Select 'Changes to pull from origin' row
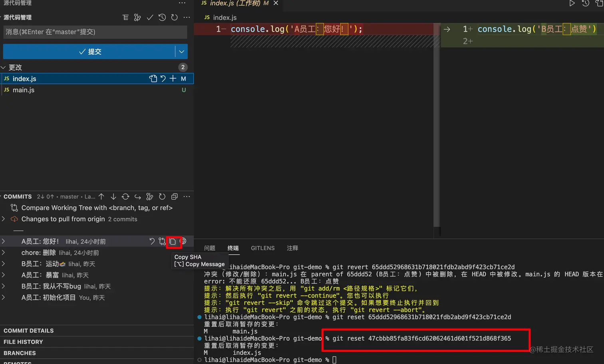 pyautogui.click(x=97, y=219)
